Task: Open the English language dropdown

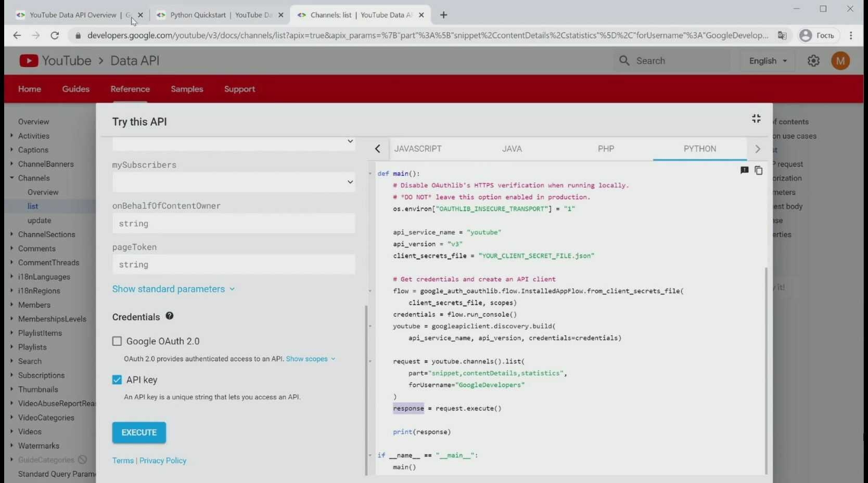Action: click(768, 61)
